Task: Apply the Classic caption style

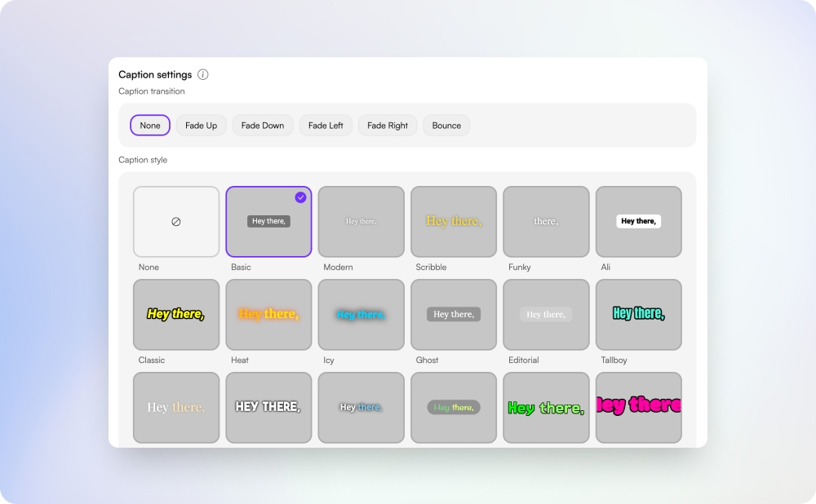Action: pyautogui.click(x=176, y=314)
